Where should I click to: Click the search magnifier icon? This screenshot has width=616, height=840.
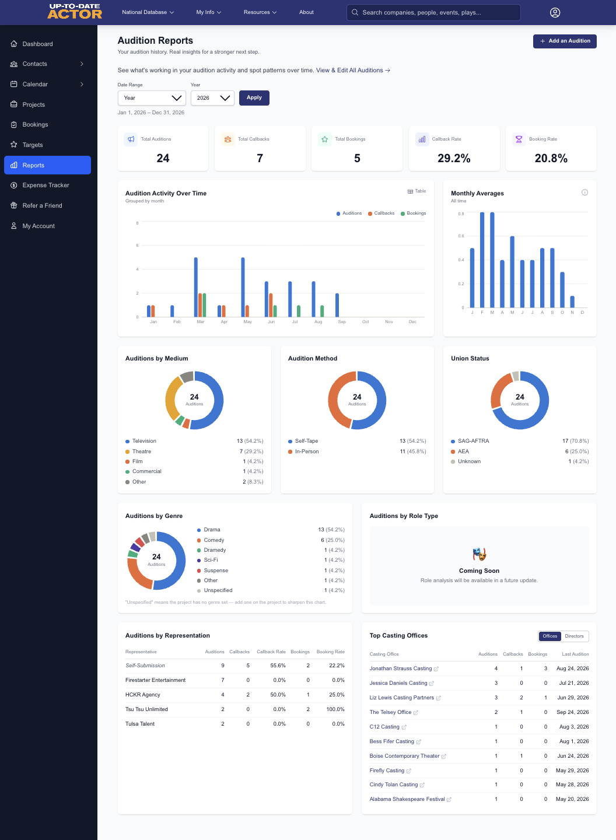pyautogui.click(x=355, y=12)
